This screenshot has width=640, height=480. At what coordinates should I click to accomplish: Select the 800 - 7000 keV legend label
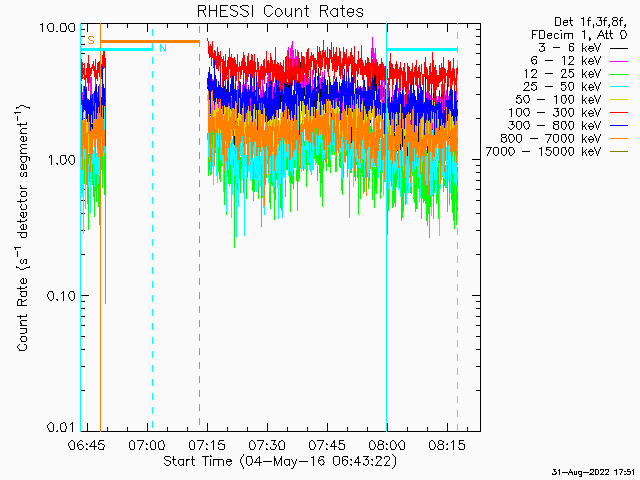point(551,139)
